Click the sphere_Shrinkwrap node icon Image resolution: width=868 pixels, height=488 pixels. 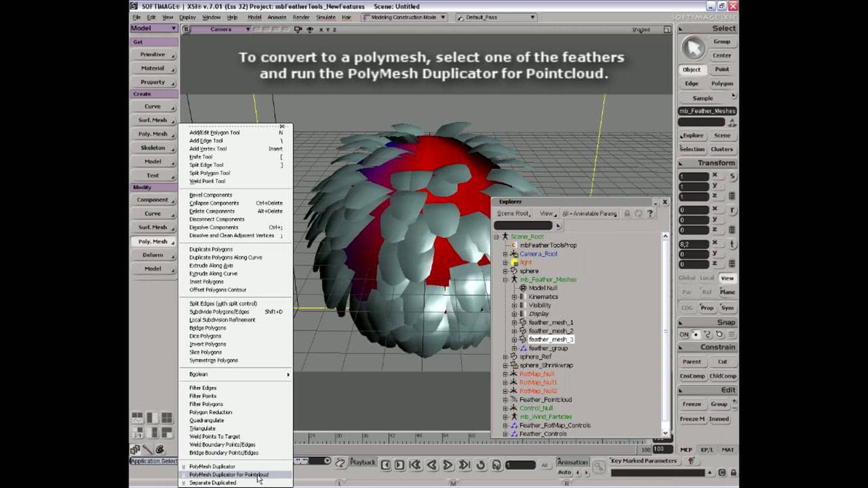[513, 365]
